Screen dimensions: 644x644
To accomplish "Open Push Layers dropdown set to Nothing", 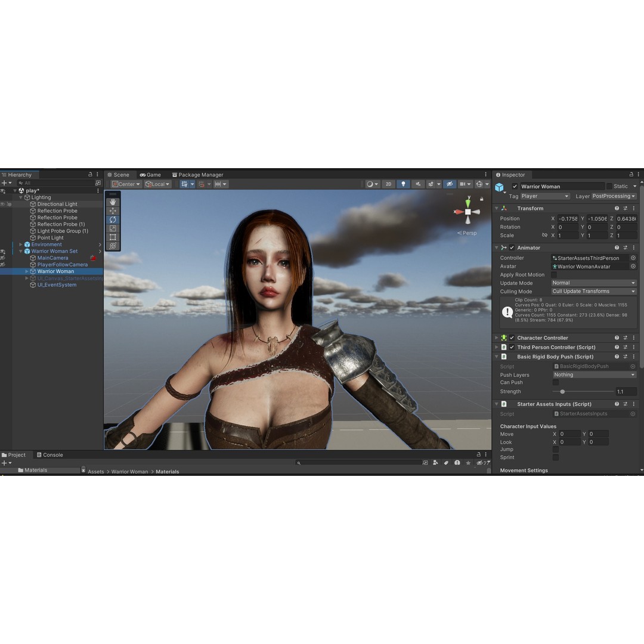I will (x=595, y=374).
